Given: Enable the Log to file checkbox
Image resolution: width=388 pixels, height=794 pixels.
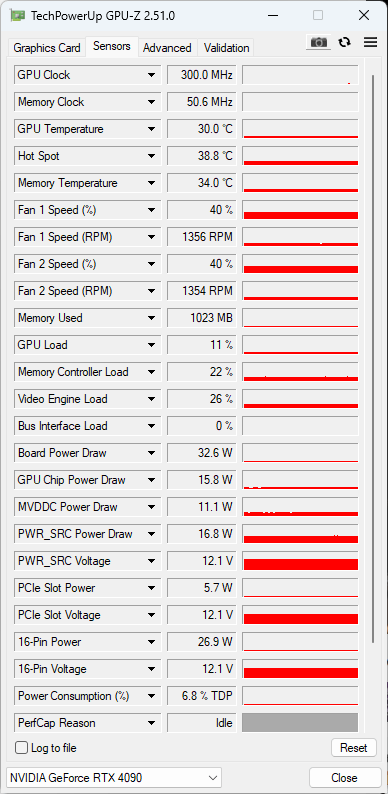Looking at the screenshot, I should [21, 747].
